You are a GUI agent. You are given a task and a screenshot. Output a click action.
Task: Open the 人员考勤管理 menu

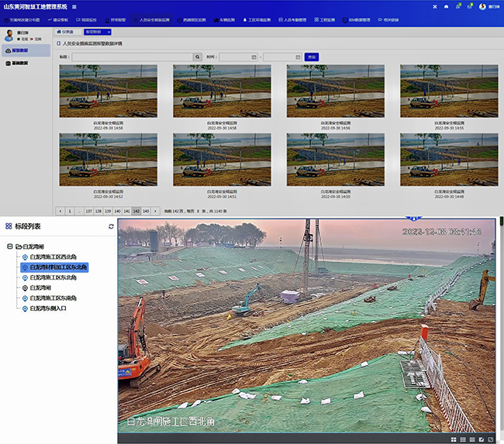[x=292, y=20]
